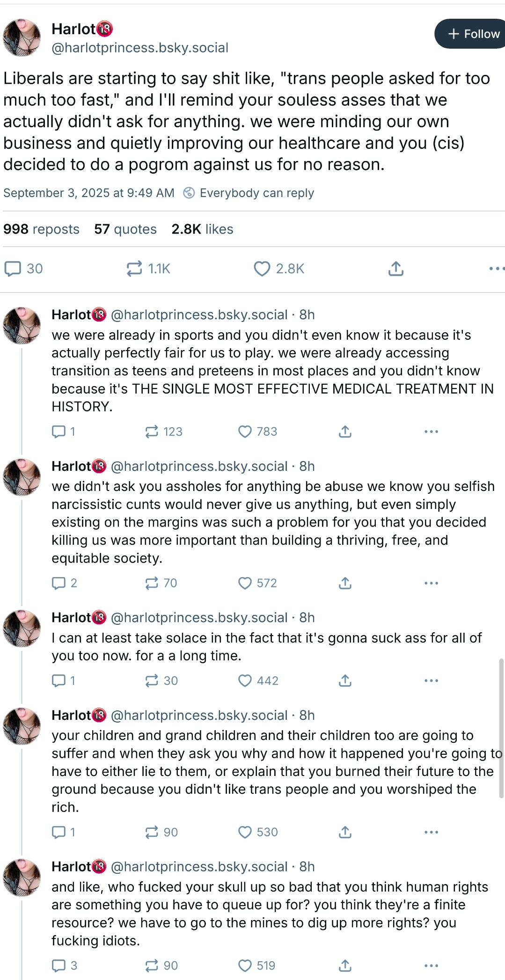View the 998 reposts list
Screen dimensions: 505x980
point(41,229)
